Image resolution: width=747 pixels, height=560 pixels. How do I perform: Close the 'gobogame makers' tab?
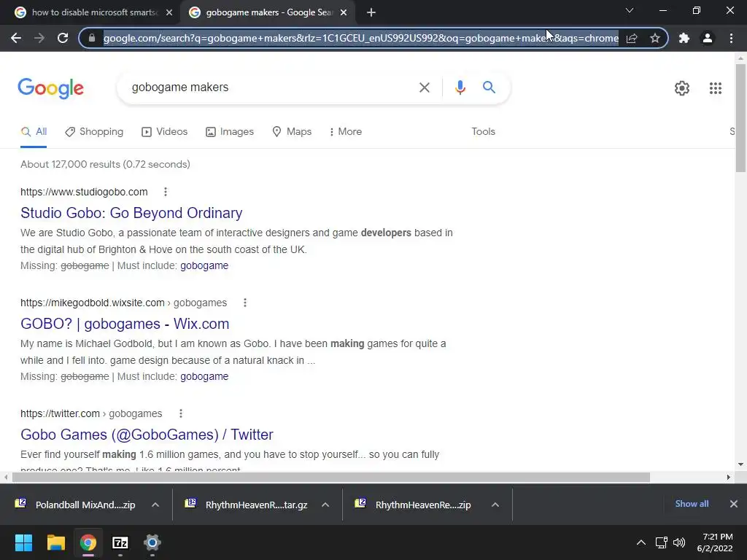pyautogui.click(x=344, y=13)
